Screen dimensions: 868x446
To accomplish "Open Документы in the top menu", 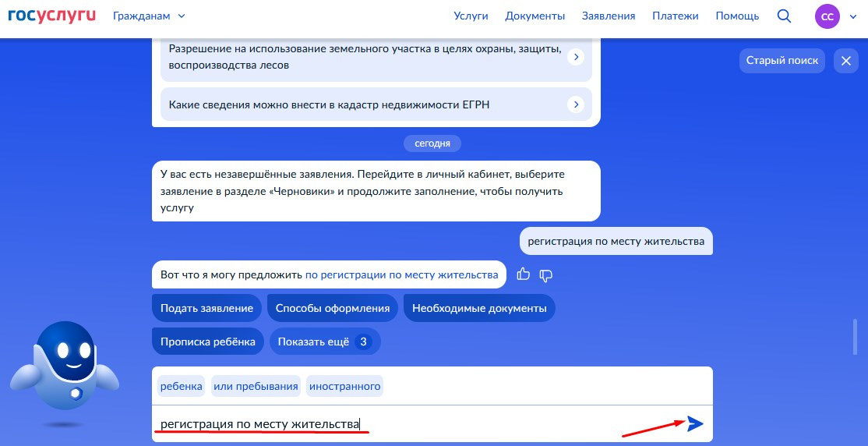I will [535, 16].
